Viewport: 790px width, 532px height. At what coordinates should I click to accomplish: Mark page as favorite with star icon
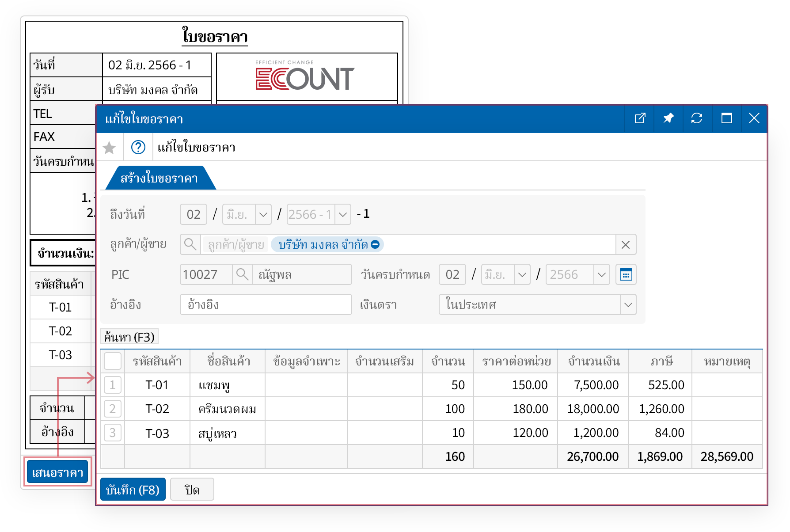[x=109, y=148]
